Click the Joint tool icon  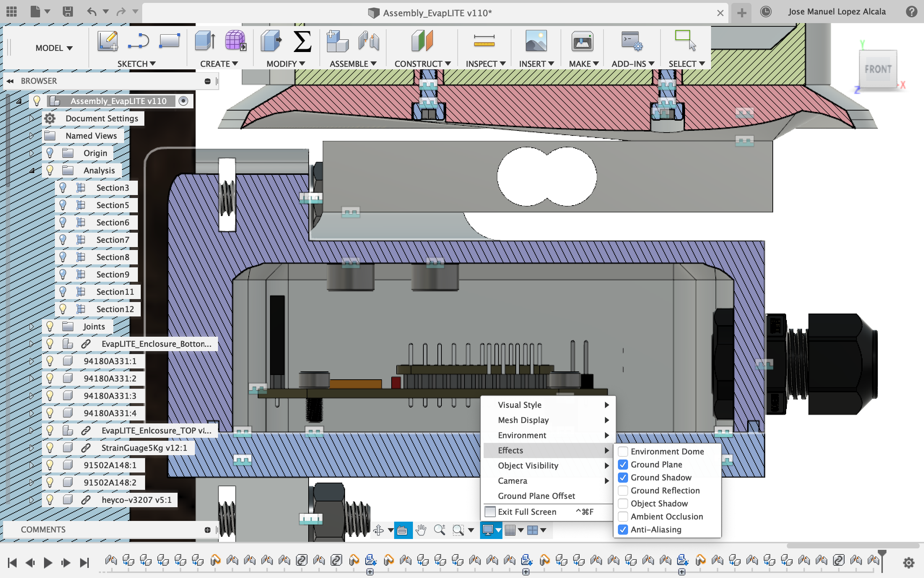pyautogui.click(x=369, y=41)
